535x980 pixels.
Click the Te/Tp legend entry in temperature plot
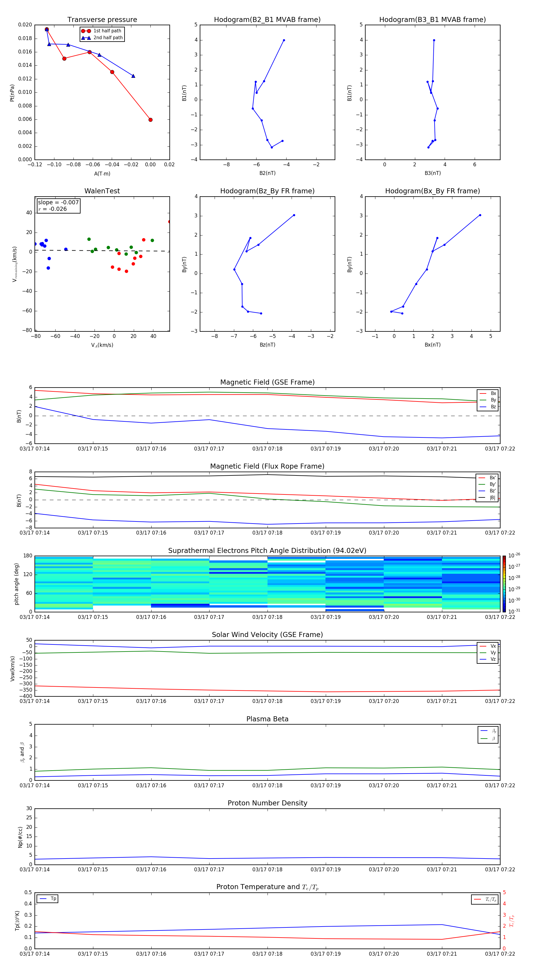pos(485,899)
